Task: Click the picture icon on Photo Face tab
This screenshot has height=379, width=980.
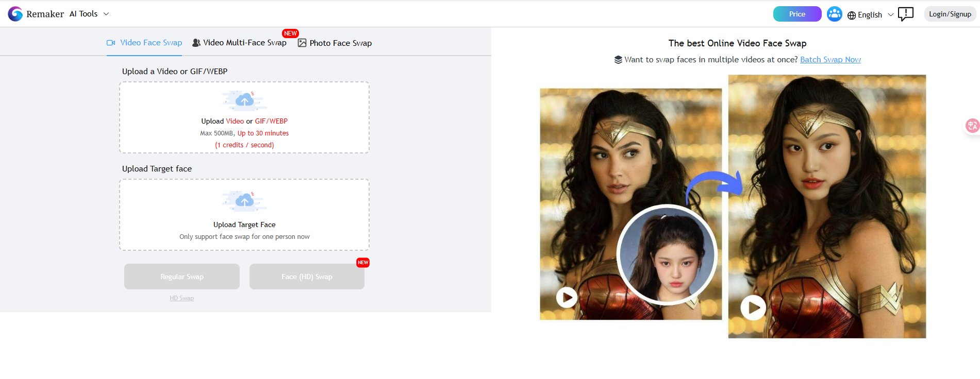Action: pyautogui.click(x=302, y=43)
